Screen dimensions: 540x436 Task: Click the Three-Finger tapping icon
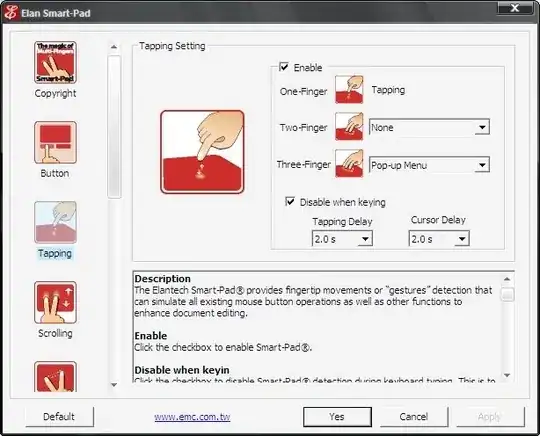click(349, 163)
